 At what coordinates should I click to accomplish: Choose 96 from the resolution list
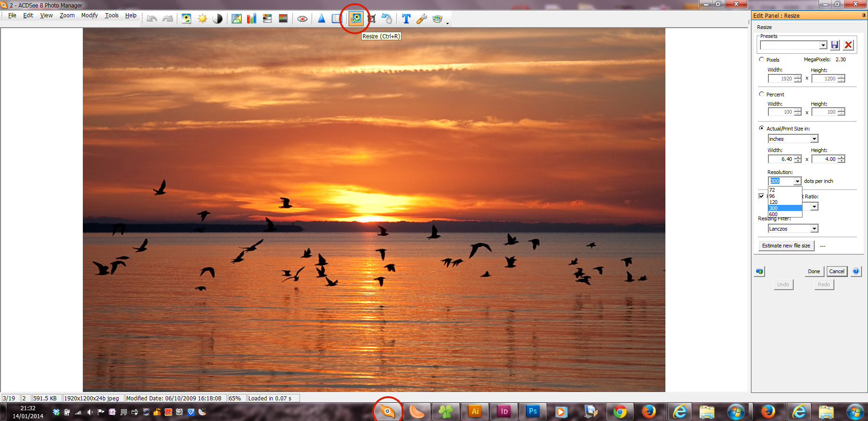785,196
